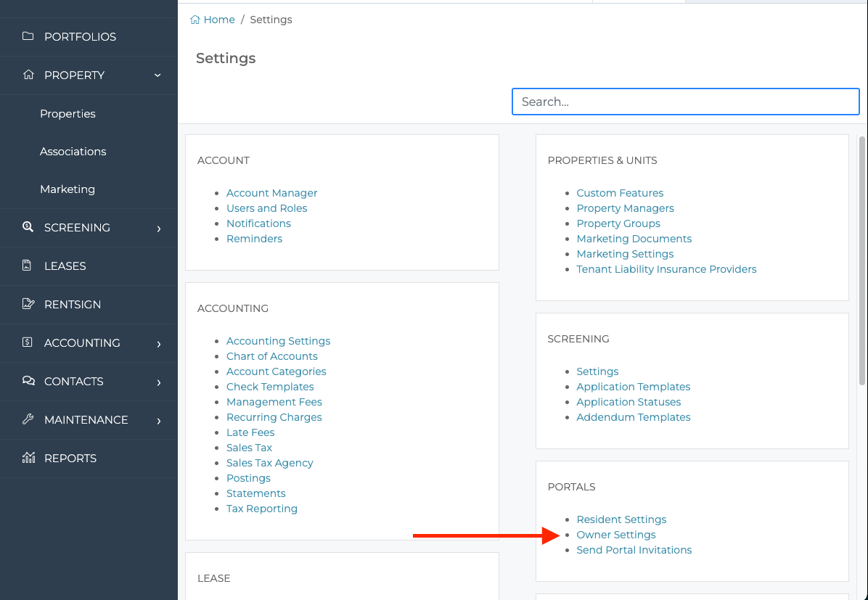
Task: Open Recurring Charges link
Action: click(274, 417)
